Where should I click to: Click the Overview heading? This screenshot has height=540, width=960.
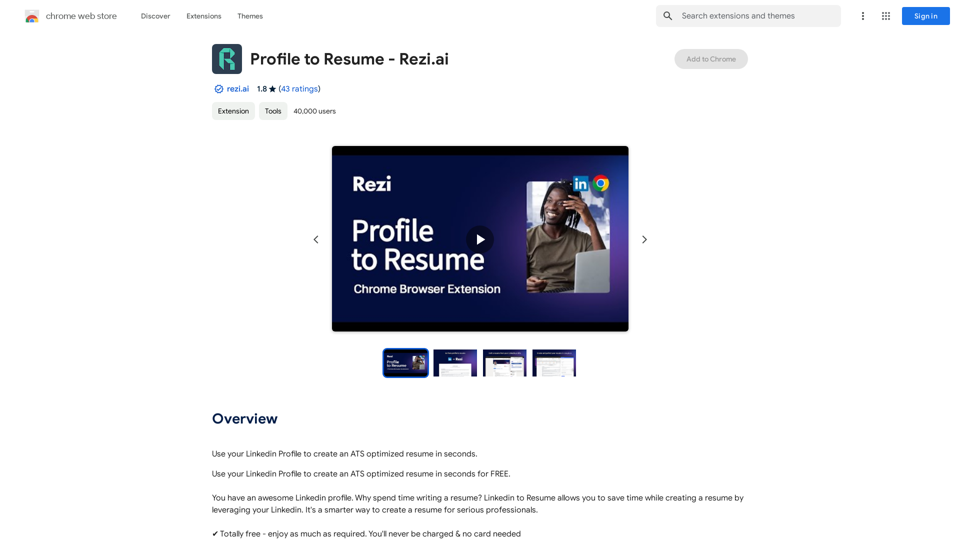pos(244,419)
